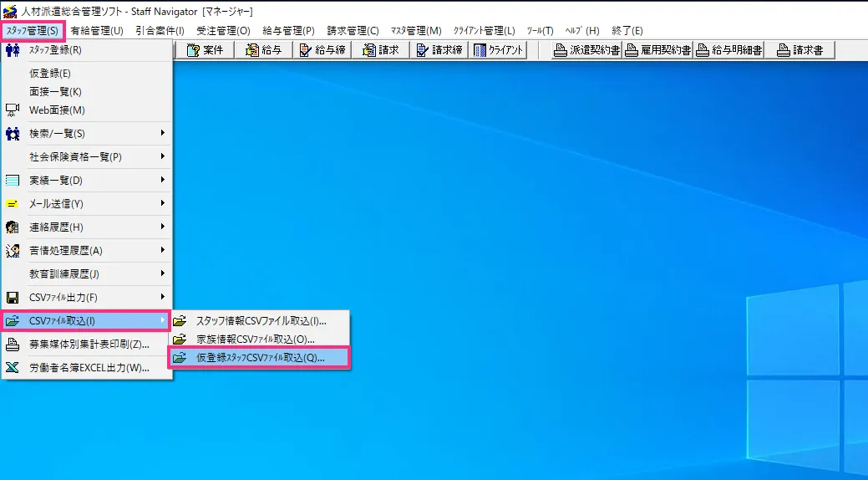Expand the 社会保険資格一覧(P) submenu arrow
The width and height of the screenshot is (868, 480).
pyautogui.click(x=162, y=156)
